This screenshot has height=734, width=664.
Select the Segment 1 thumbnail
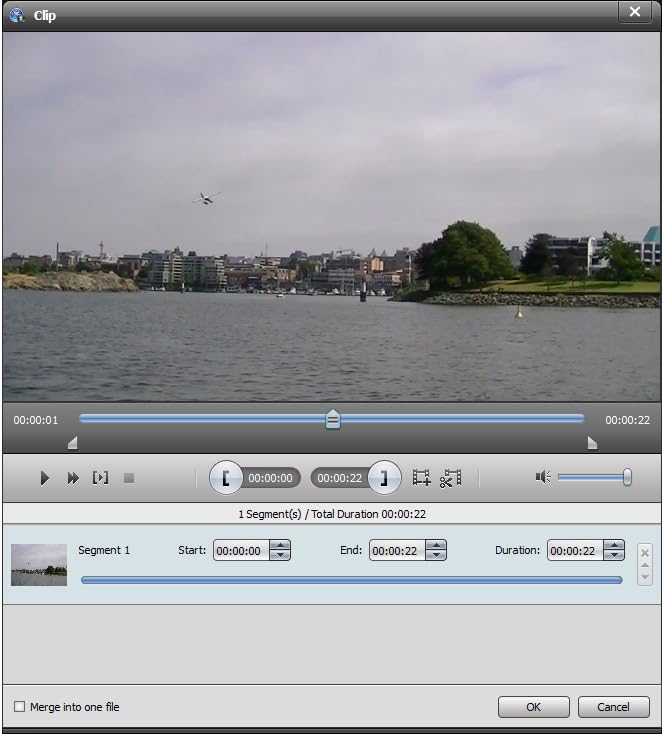coord(39,564)
